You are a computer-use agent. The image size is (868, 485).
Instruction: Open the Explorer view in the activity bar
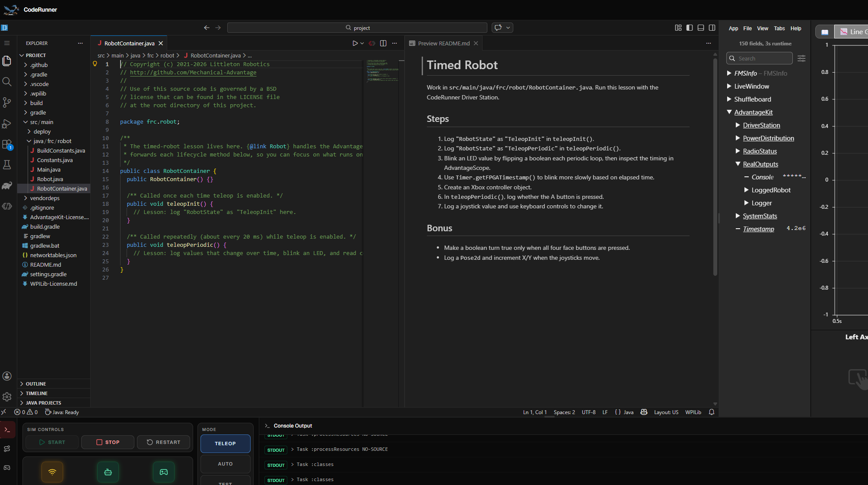[x=7, y=61]
